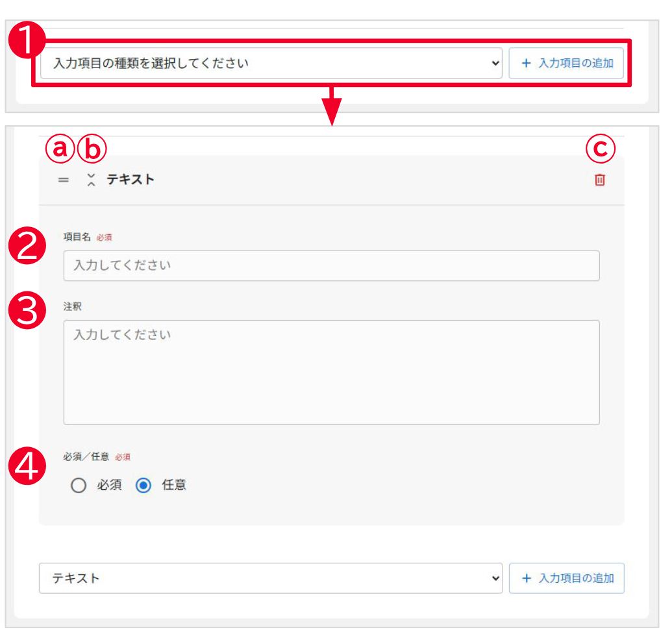Select the 必須 radio button
Screen dimensions: 672x636
(x=79, y=485)
